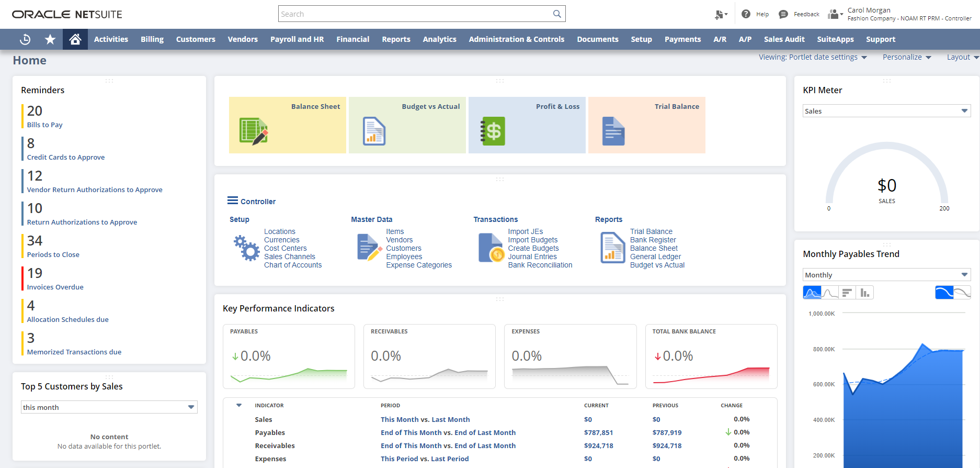This screenshot has height=468, width=980.
Task: Open the Financial menu
Action: pyautogui.click(x=353, y=39)
